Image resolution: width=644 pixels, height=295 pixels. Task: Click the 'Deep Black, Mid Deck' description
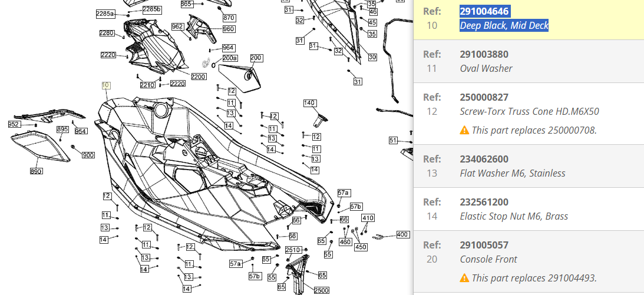pyautogui.click(x=504, y=25)
